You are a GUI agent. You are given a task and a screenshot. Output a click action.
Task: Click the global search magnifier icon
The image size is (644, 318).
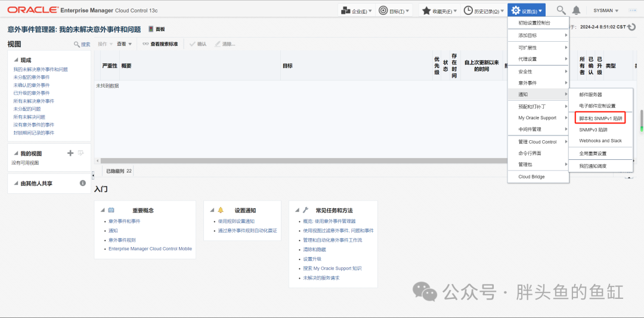[561, 10]
